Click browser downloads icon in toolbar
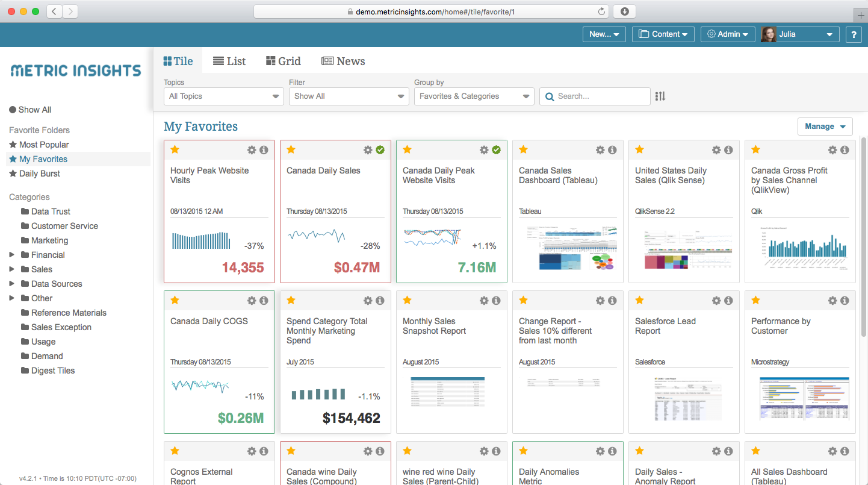This screenshot has height=485, width=868. click(x=624, y=11)
